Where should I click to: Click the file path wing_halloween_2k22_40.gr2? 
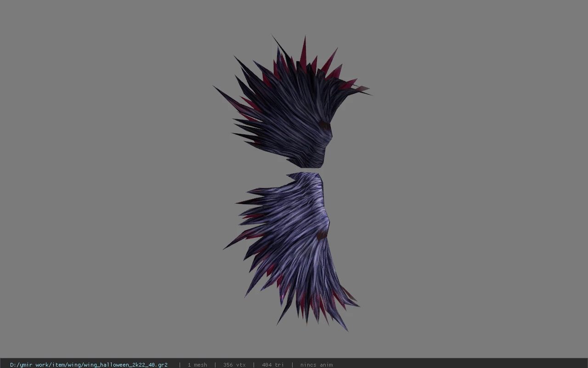pos(89,365)
